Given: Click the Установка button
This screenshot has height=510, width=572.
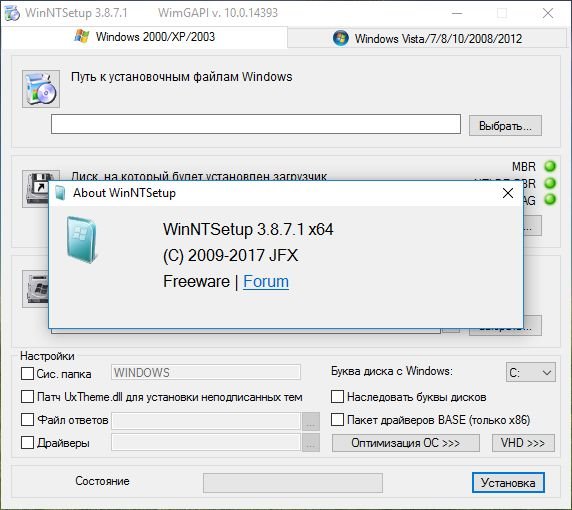Looking at the screenshot, I should pyautogui.click(x=508, y=483).
